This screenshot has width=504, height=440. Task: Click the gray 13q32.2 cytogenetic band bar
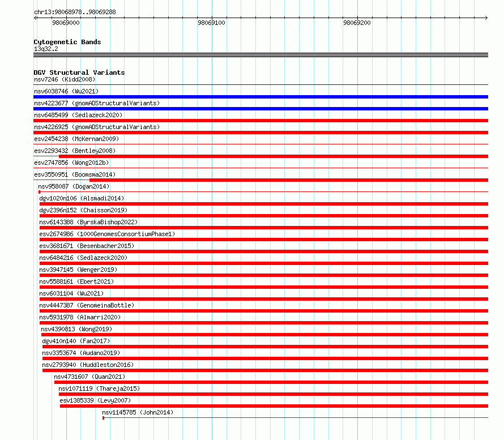tap(260, 55)
